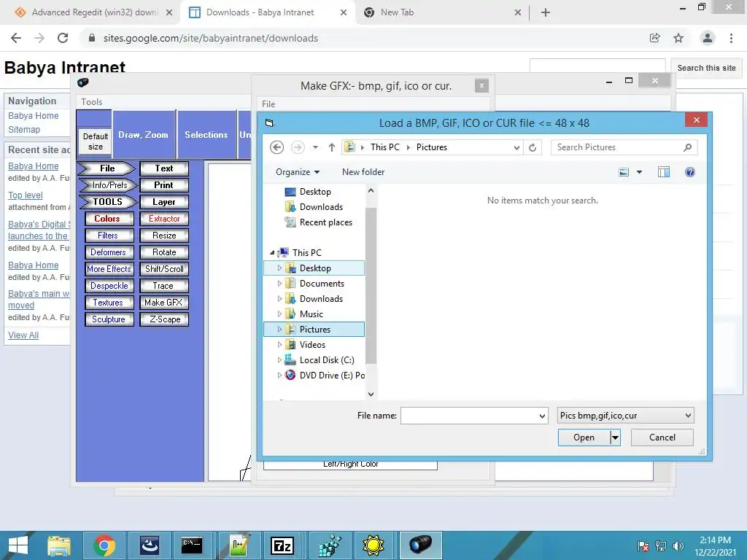The height and width of the screenshot is (560, 747).
Task: Click the TOOLS arrow button
Action: 108,202
